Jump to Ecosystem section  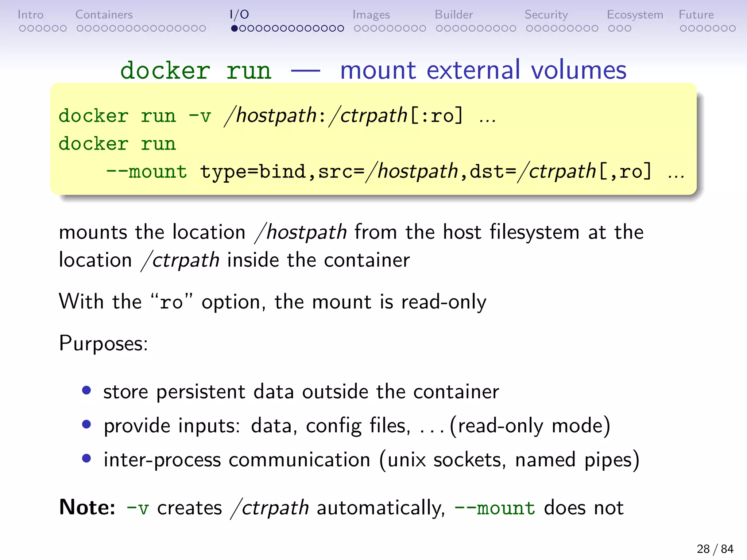(x=635, y=15)
